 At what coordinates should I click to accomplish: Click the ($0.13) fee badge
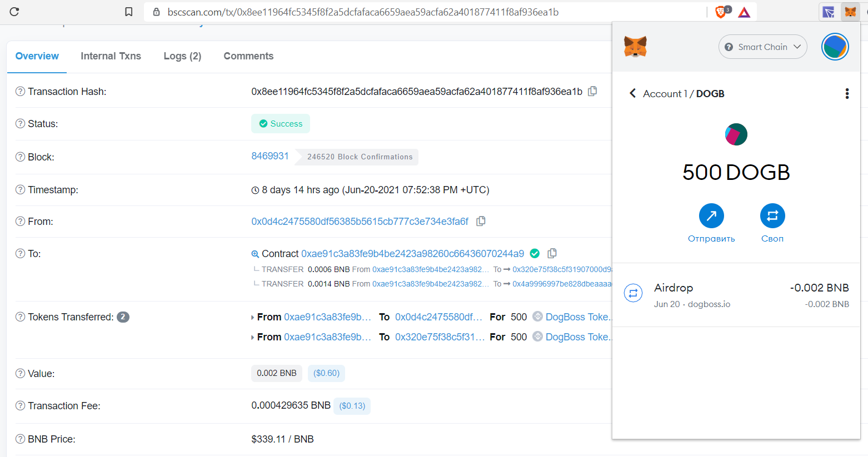[352, 406]
